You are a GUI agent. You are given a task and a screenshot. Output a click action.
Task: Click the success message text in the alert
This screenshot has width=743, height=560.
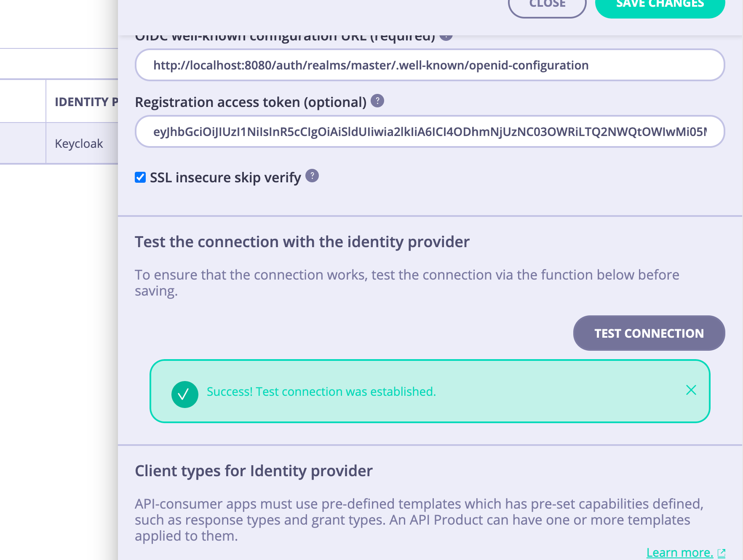321,391
